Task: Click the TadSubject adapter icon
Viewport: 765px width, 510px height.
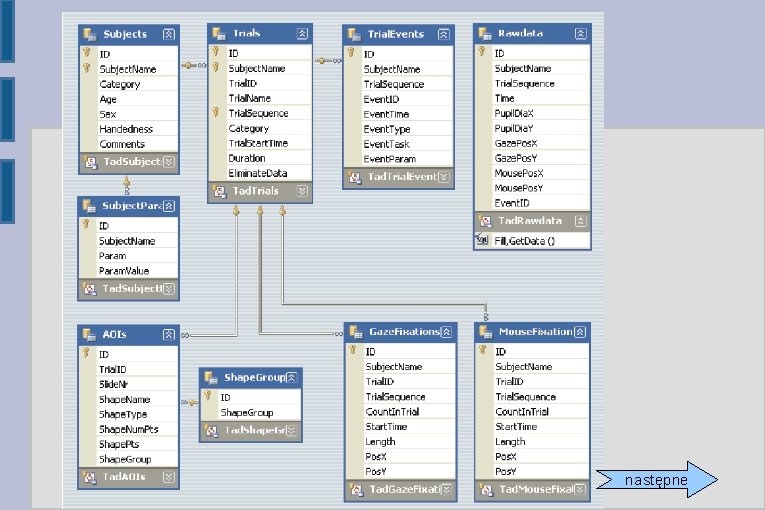Action: (x=90, y=162)
